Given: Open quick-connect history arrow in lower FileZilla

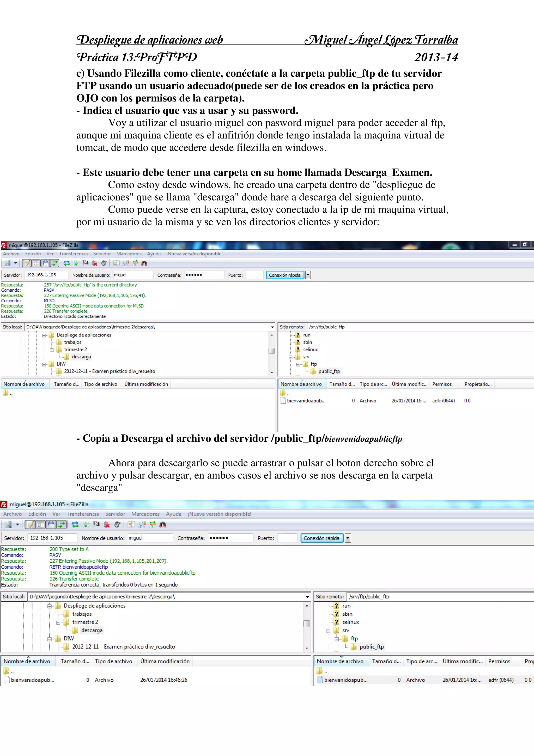Looking at the screenshot, I should [x=348, y=538].
